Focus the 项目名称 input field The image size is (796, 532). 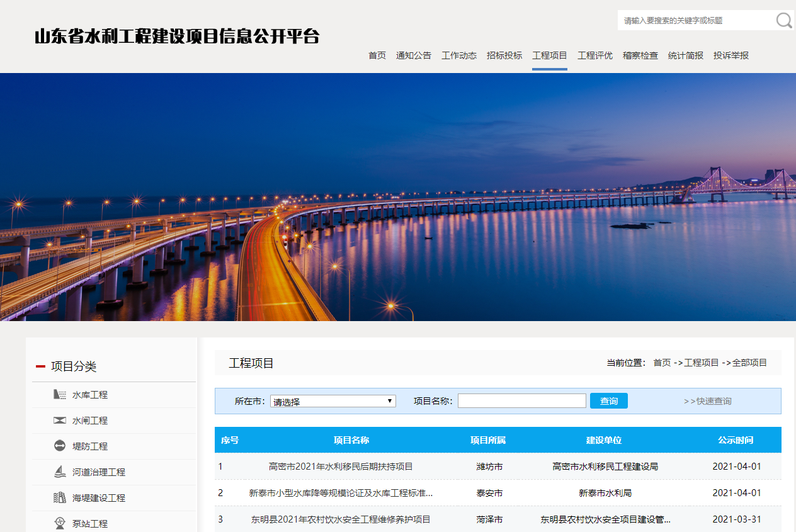pos(522,401)
